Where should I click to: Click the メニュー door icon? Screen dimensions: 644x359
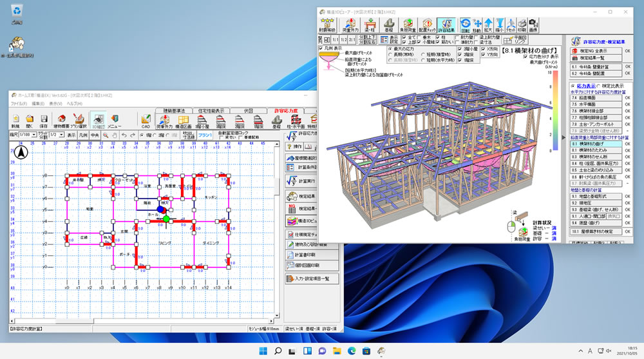coord(115,121)
